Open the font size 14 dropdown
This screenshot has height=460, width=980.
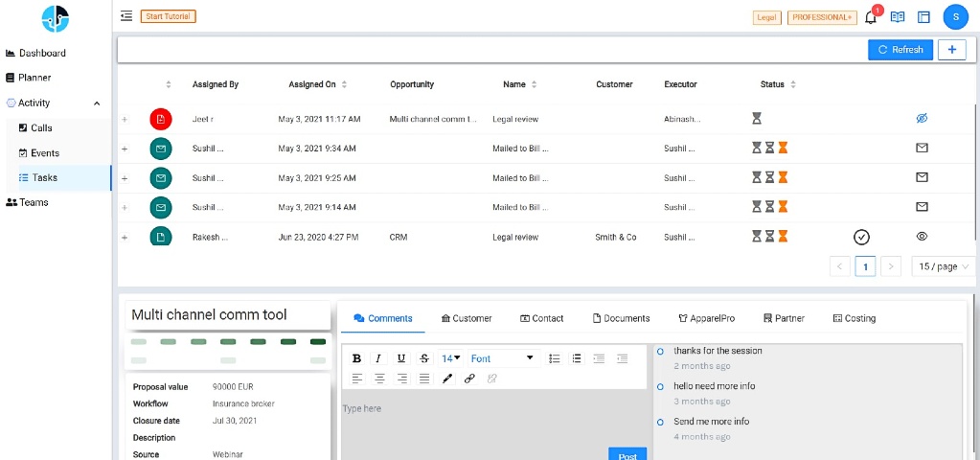click(x=450, y=358)
